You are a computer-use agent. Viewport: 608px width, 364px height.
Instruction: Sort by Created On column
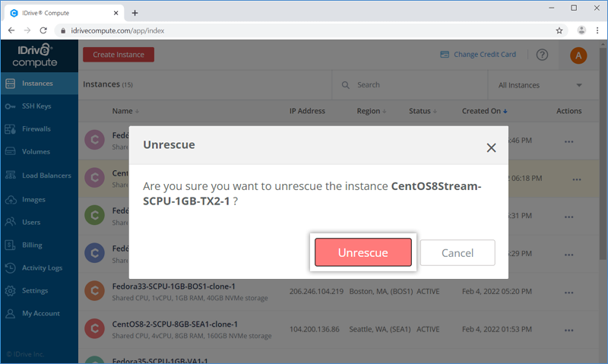(484, 111)
